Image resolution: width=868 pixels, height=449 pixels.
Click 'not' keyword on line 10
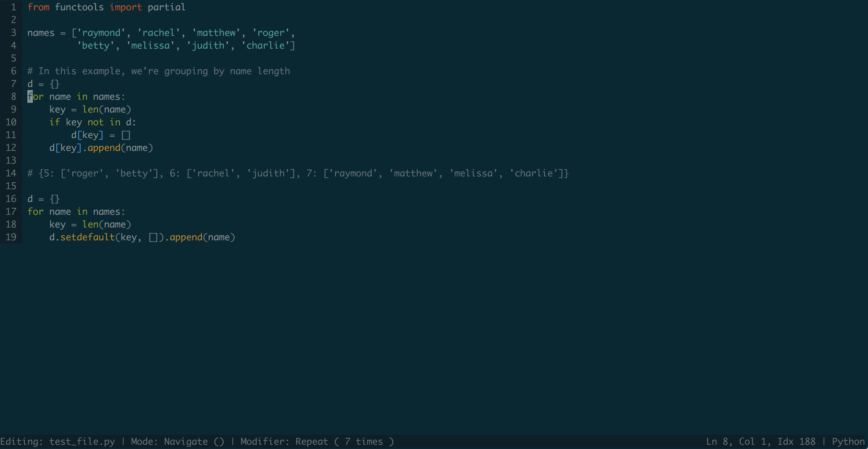pos(96,122)
